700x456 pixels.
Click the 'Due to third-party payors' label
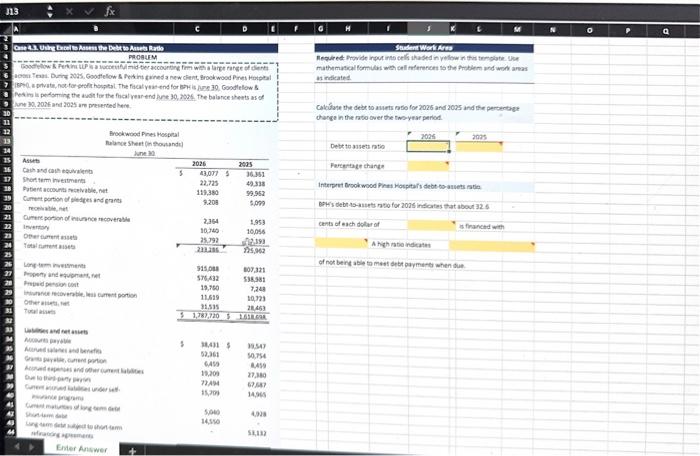click(58, 379)
